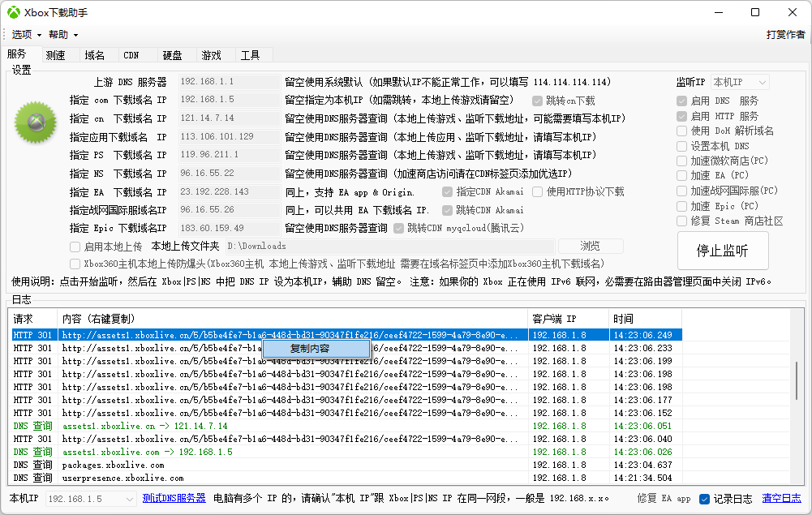
Task: Click the 本地上传文件夹 path field
Action: 390,247
